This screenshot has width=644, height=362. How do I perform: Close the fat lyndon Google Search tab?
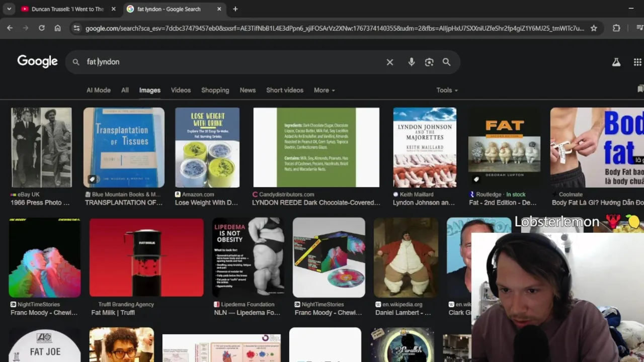(219, 9)
